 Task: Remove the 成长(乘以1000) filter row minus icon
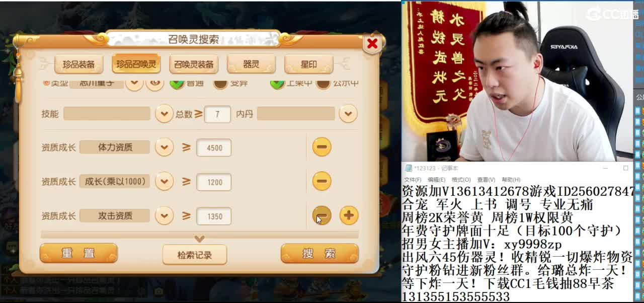322,181
